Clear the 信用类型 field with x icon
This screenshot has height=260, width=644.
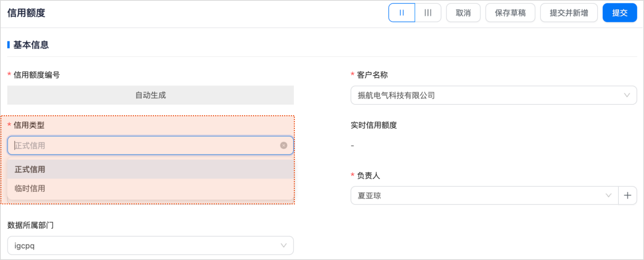(x=284, y=146)
